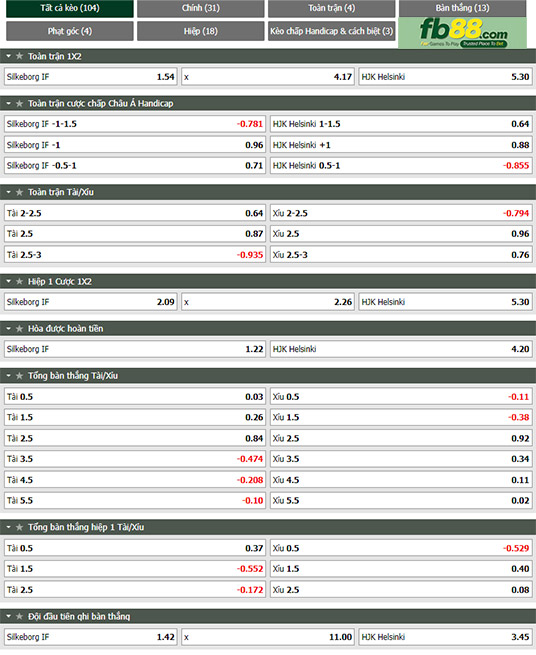Star the Toàn trận 1X2 market
The image size is (536, 655).
click(19, 56)
